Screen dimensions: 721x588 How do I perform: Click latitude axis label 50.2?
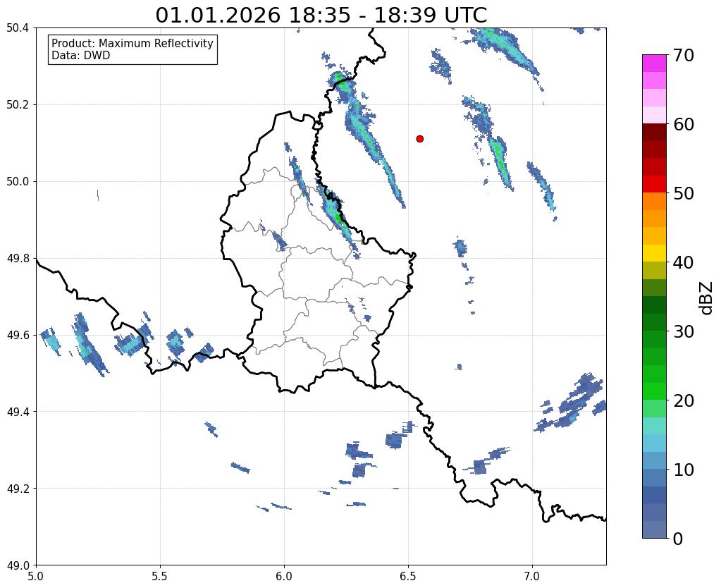[18, 105]
